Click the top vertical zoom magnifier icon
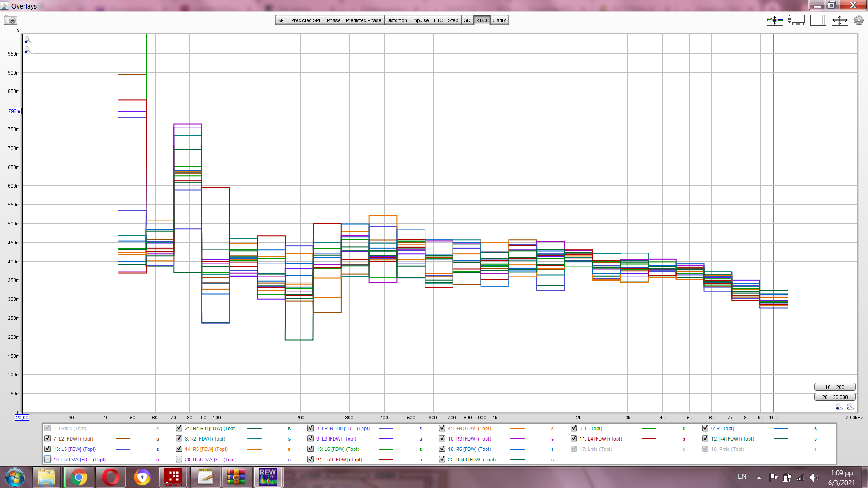This screenshot has height=488, width=868. [x=28, y=40]
